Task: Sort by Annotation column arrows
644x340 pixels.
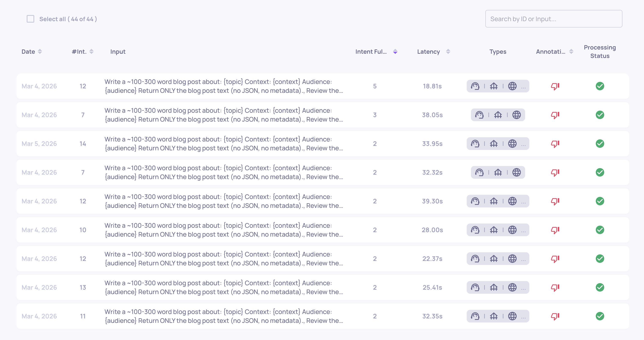Action: (571, 52)
